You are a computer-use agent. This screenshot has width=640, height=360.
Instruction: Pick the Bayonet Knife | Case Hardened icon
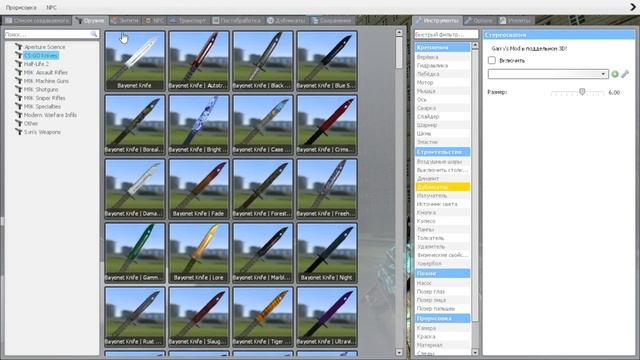pos(263,125)
